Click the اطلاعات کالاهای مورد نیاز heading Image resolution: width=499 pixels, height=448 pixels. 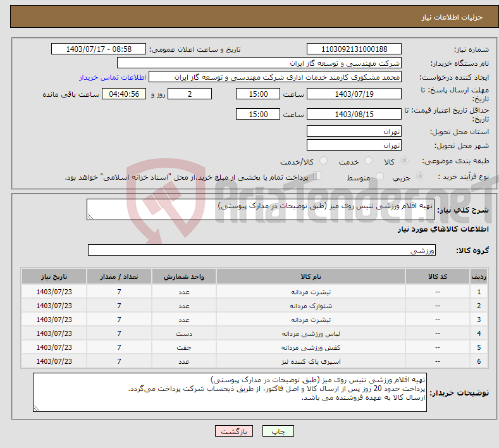tap(443, 229)
